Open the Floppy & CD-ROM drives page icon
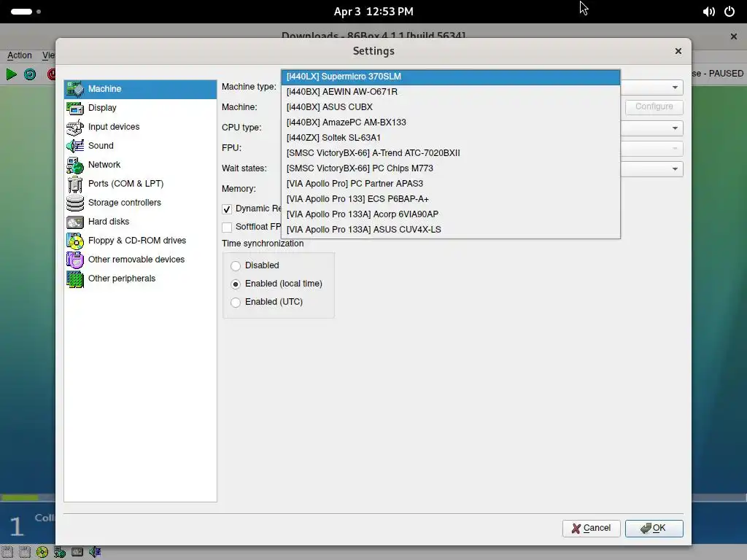 point(75,241)
